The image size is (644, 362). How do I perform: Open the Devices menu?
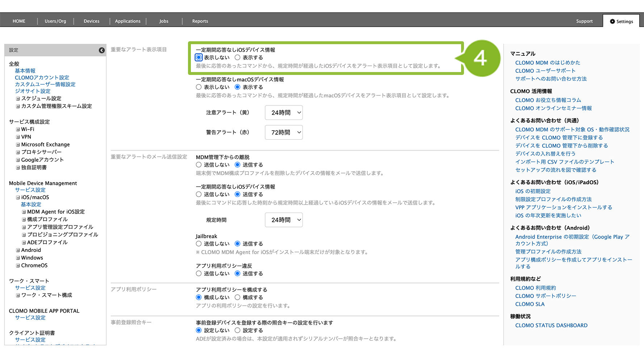(91, 21)
